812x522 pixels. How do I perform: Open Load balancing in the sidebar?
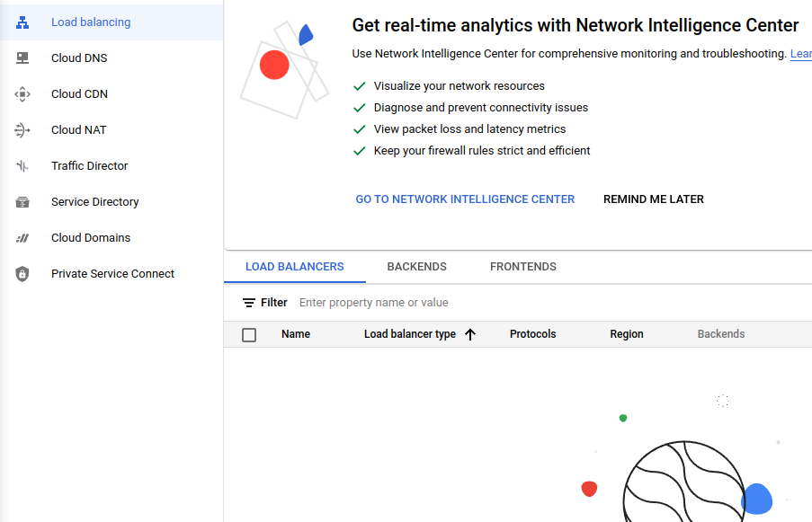pos(112,22)
